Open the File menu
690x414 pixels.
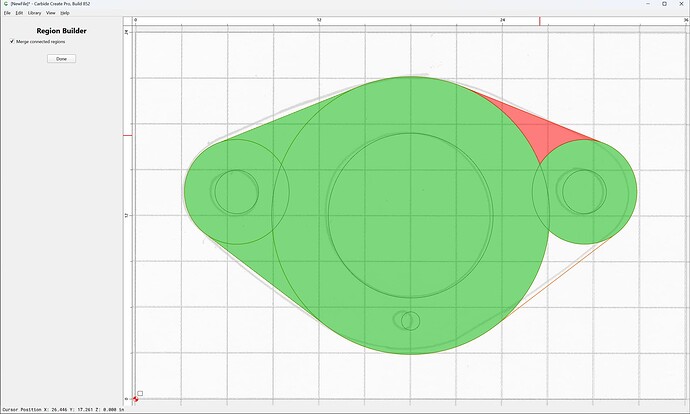pos(7,13)
